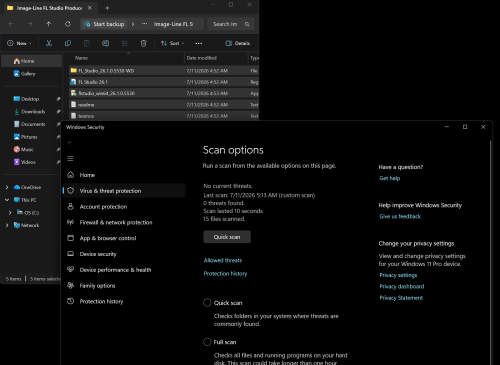Select the Full scan radio button
Screen dimensions: 500x365
(207, 342)
